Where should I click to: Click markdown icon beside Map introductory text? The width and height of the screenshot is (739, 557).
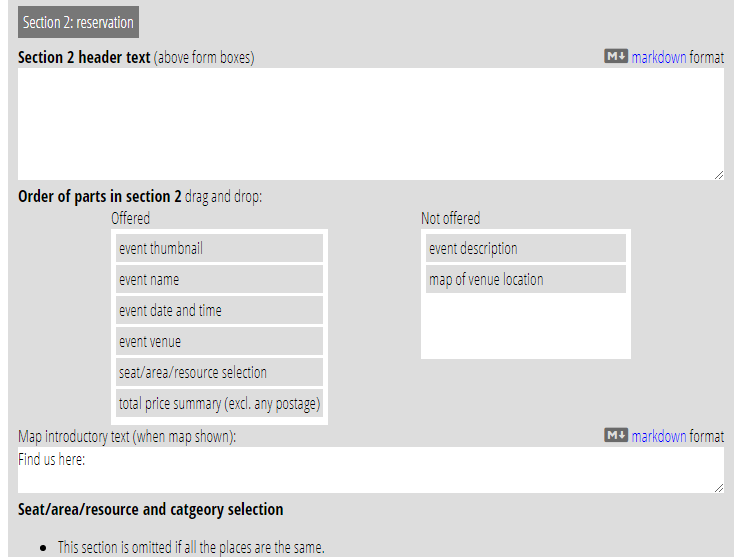(616, 435)
